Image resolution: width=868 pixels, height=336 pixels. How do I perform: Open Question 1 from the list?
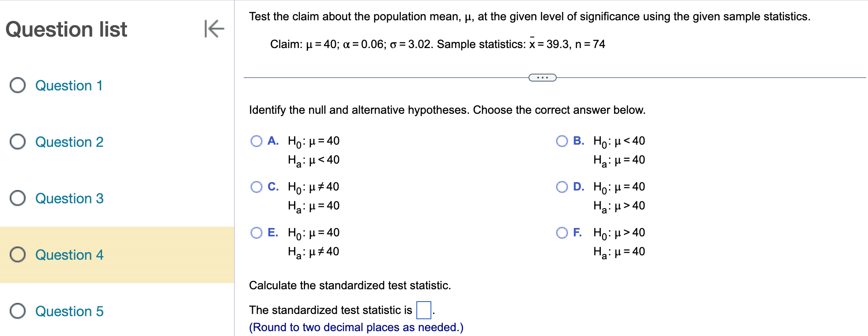[x=69, y=86]
